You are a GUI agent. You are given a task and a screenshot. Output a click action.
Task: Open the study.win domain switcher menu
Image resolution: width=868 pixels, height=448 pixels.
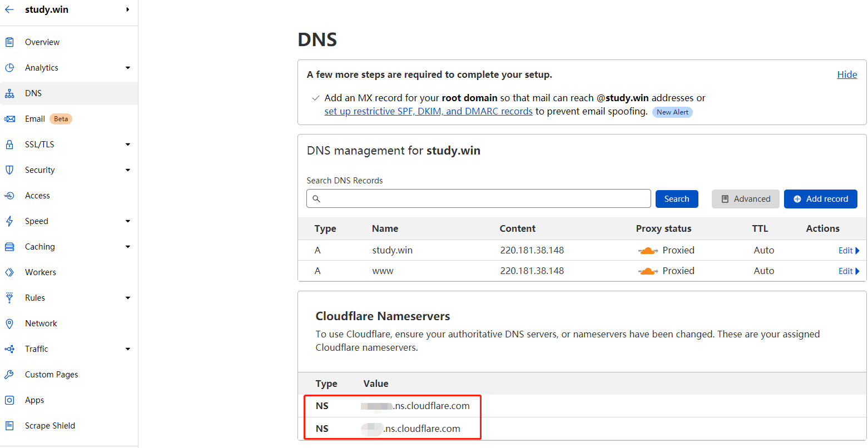(128, 9)
